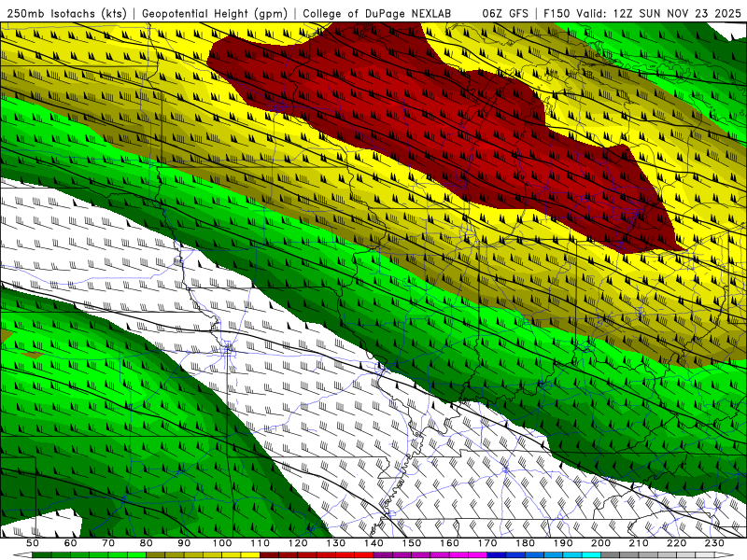Click the 220 value on color scale
Screen dimensions: 747x560
pyautogui.click(x=676, y=543)
